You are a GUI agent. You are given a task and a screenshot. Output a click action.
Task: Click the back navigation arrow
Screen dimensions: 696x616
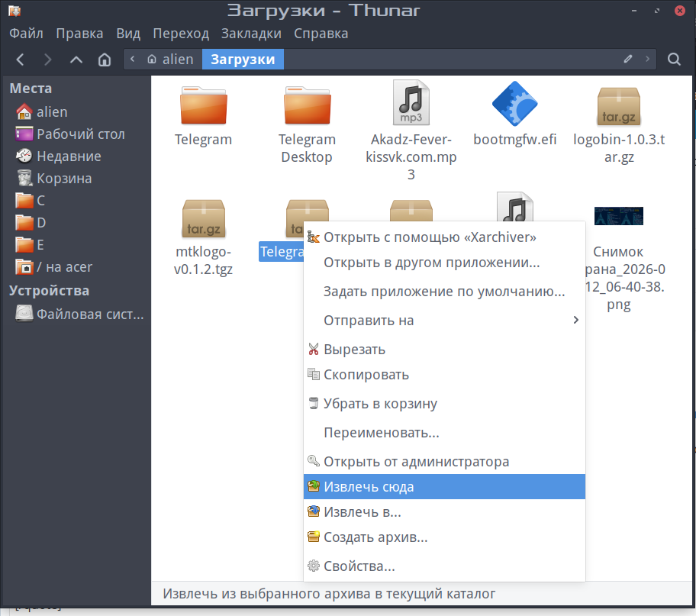(21, 60)
